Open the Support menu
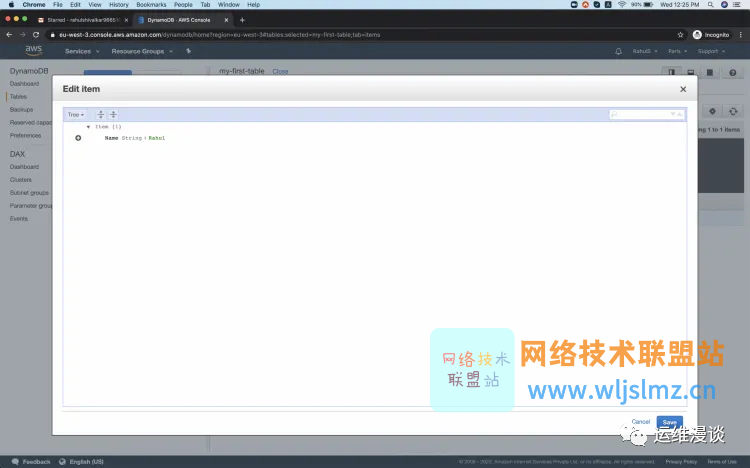 (711, 51)
